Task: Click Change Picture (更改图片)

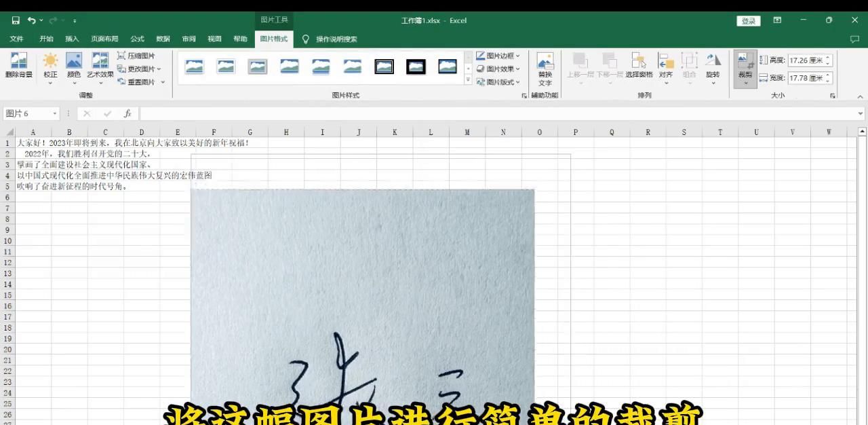Action: point(139,69)
